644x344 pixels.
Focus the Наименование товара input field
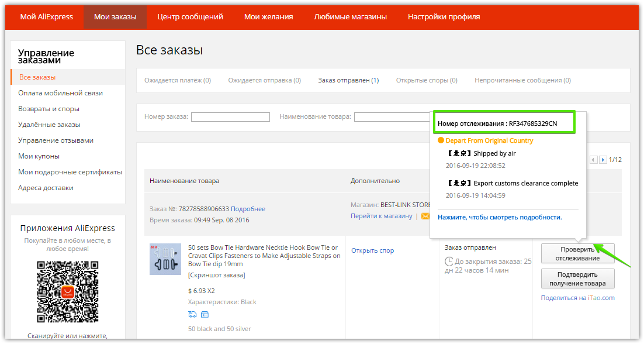coord(392,117)
